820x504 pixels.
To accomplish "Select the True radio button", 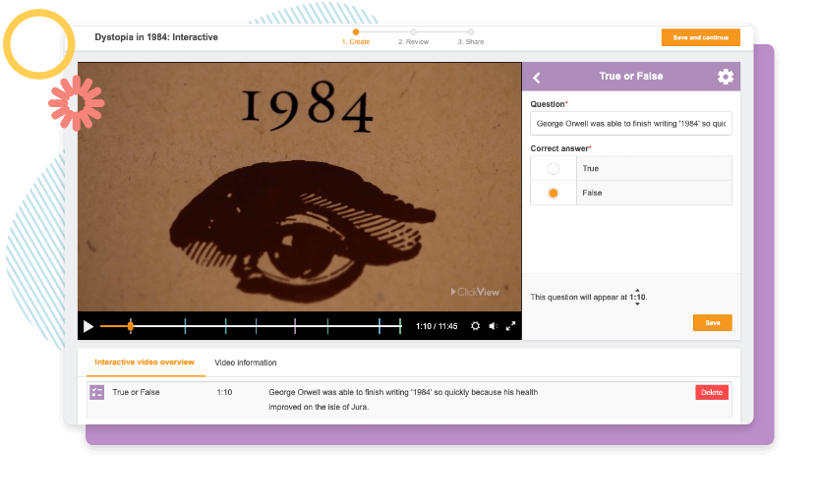I will tap(554, 168).
